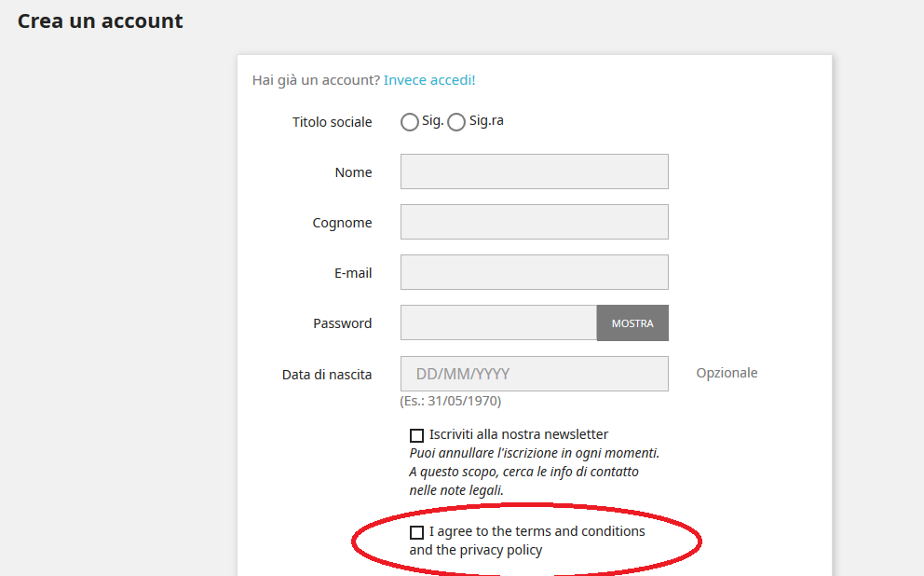Tick the terms and conditions checkbox
This screenshot has width=924, height=576.
tap(416, 532)
